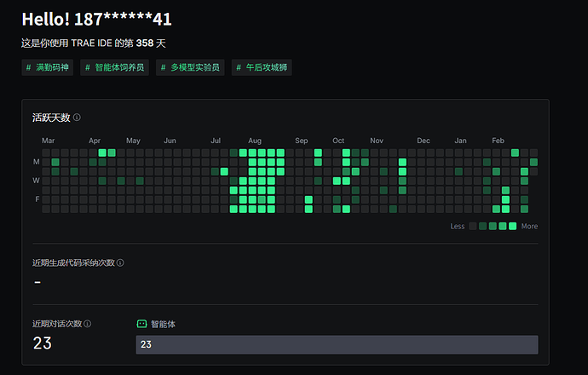This screenshot has height=375, width=588.
Task: Click the 近期生成代码采纳次数 label
Action: (73, 262)
